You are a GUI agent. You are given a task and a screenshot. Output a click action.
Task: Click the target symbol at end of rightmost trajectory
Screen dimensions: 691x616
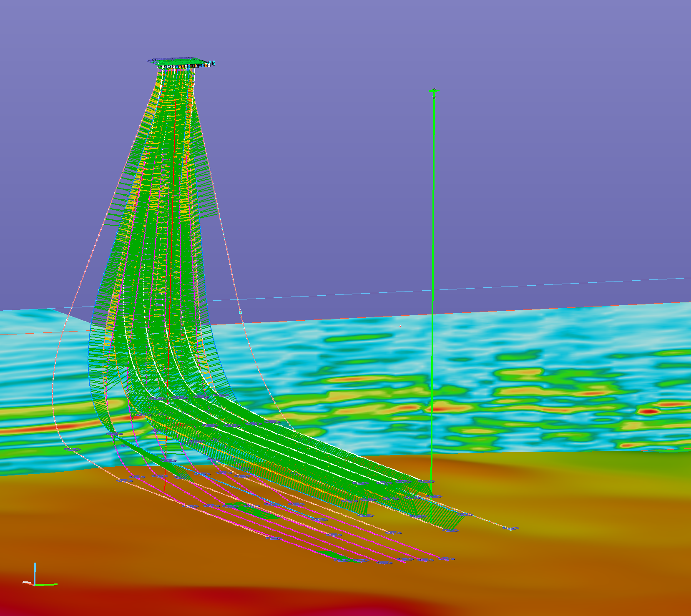click(x=511, y=528)
